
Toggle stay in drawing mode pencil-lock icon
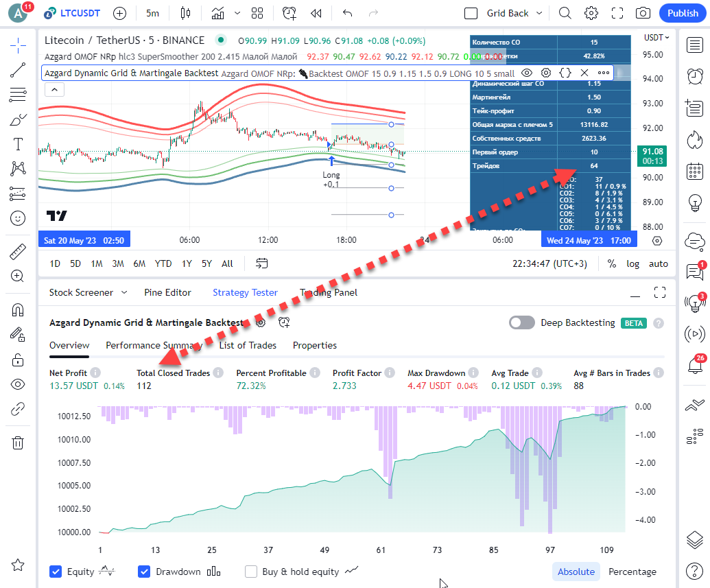tap(18, 334)
